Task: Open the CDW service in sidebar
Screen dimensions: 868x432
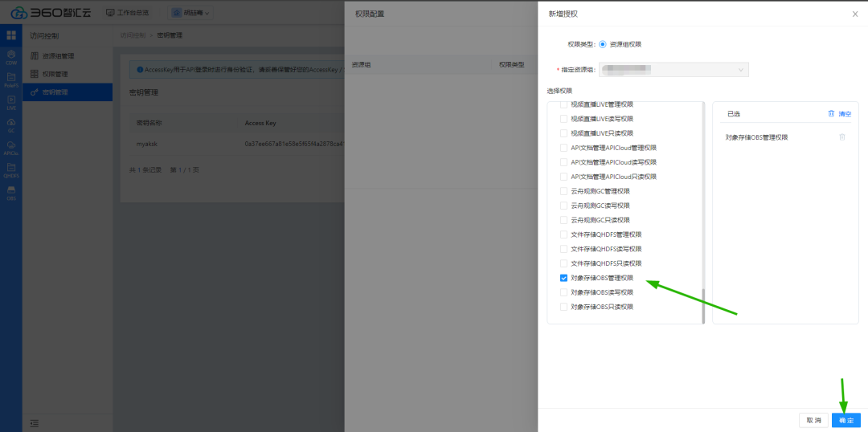Action: point(11,58)
